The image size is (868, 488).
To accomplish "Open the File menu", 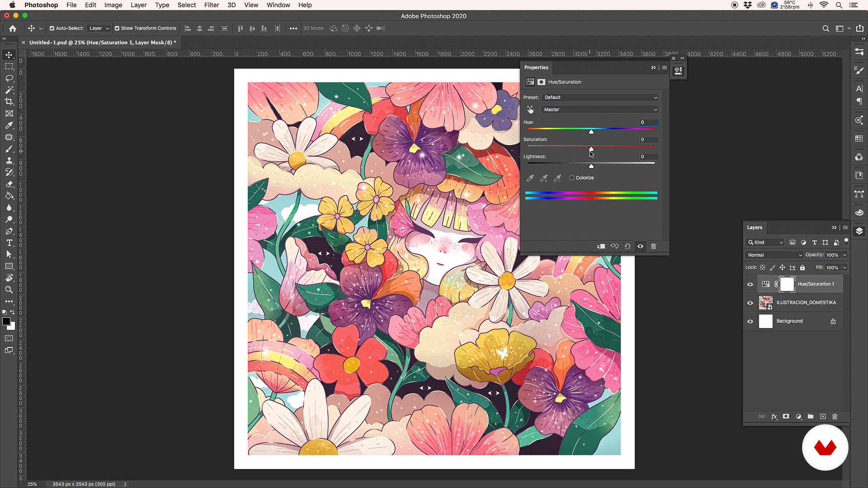I will pos(71,5).
